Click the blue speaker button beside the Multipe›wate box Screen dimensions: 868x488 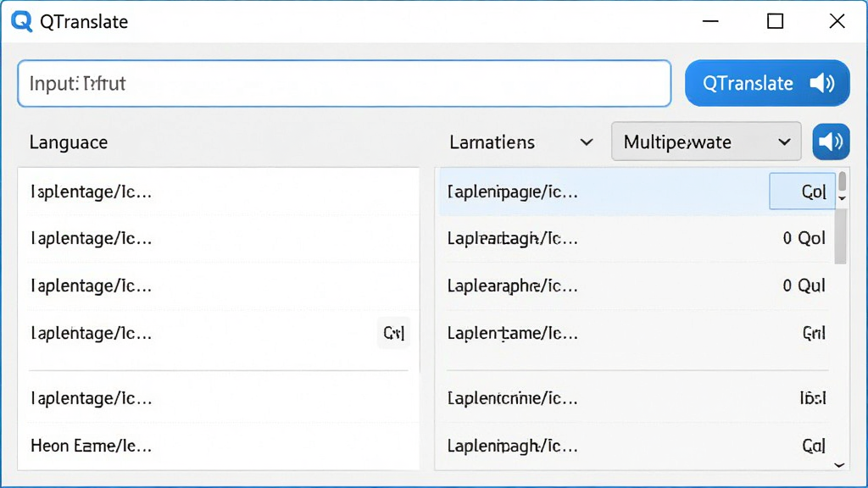831,141
